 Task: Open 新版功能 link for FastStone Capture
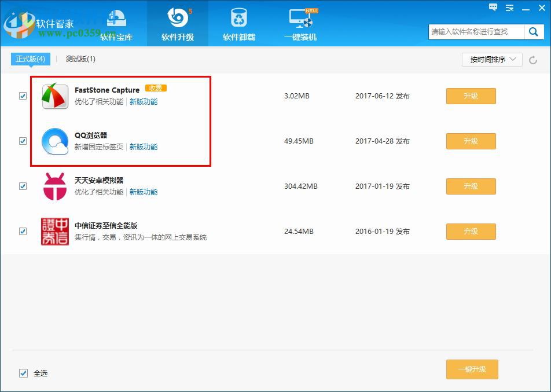pyautogui.click(x=144, y=100)
